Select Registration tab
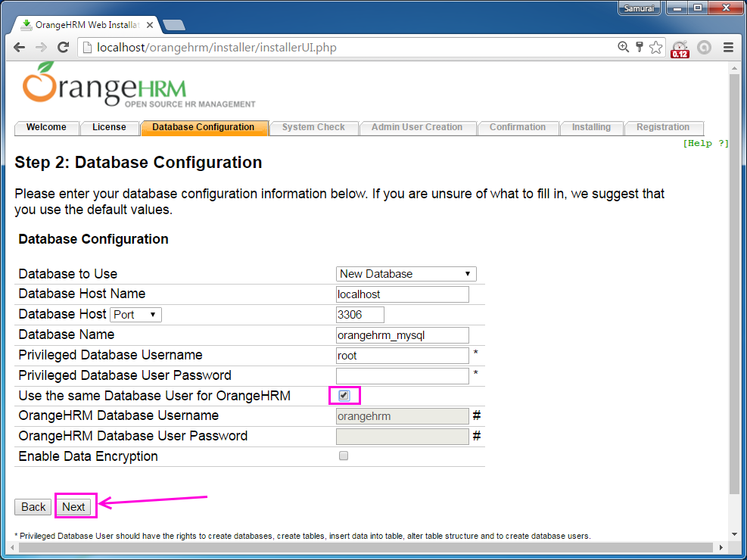The width and height of the screenshot is (747, 560). coord(663,127)
